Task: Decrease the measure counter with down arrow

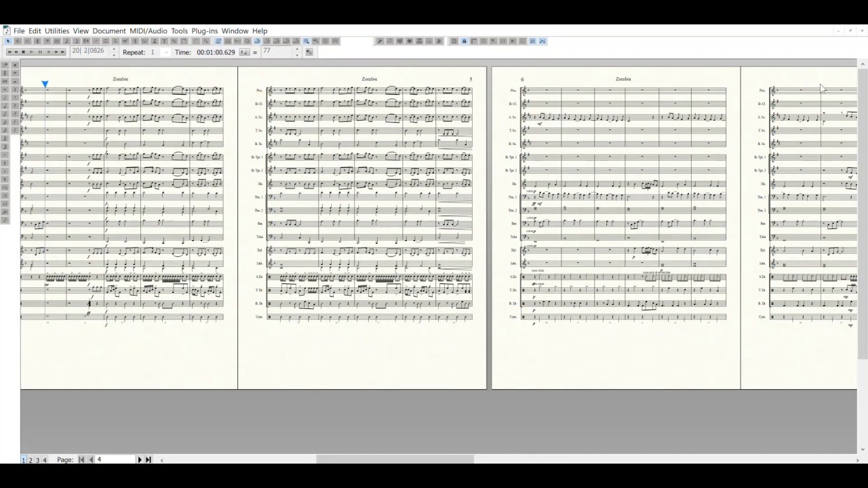Action: [x=114, y=55]
